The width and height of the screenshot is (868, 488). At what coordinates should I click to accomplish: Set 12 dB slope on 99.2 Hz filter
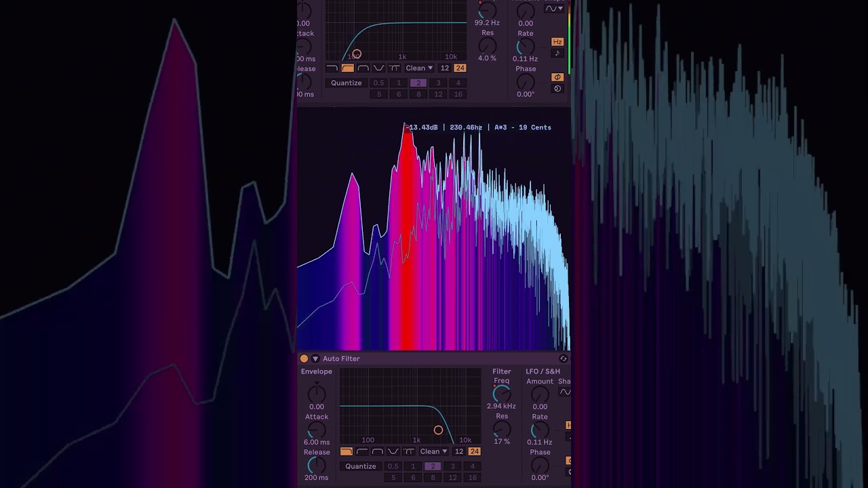(445, 68)
